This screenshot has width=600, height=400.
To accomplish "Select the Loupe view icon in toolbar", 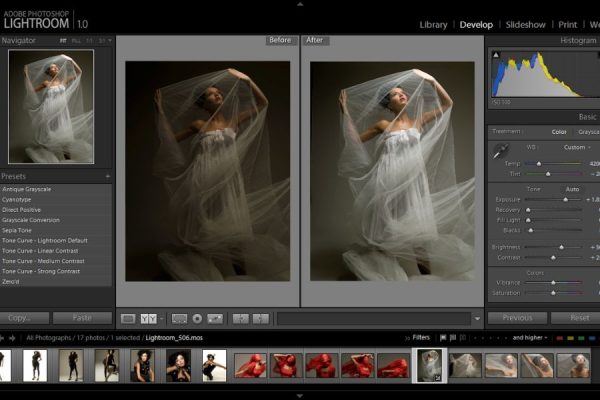I will tap(128, 318).
